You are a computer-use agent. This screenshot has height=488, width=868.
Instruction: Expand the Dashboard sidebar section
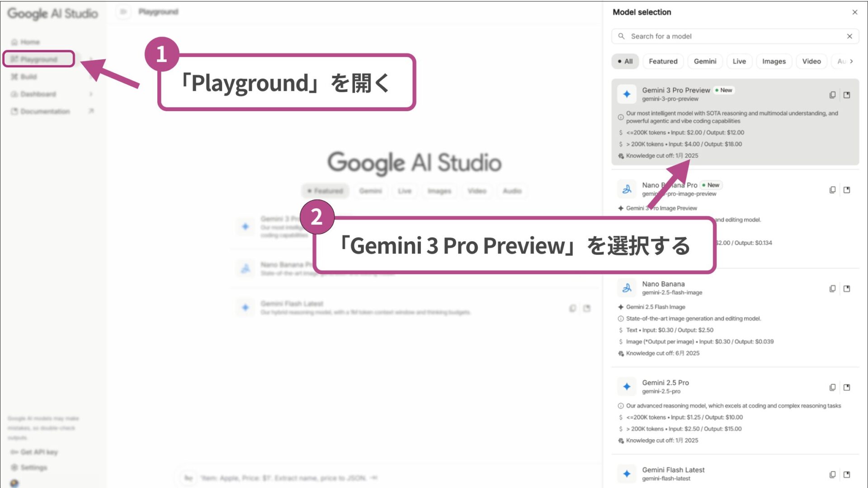(x=91, y=94)
